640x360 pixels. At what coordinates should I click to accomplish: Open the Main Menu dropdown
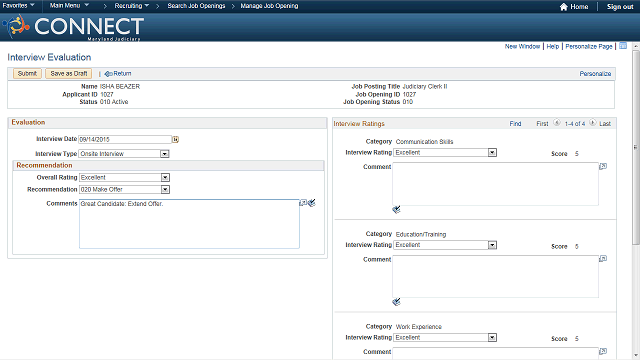(x=69, y=6)
